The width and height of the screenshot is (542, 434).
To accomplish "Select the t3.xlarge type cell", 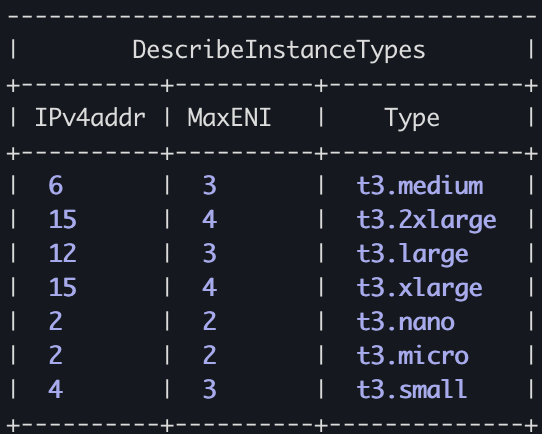I will pos(420,289).
